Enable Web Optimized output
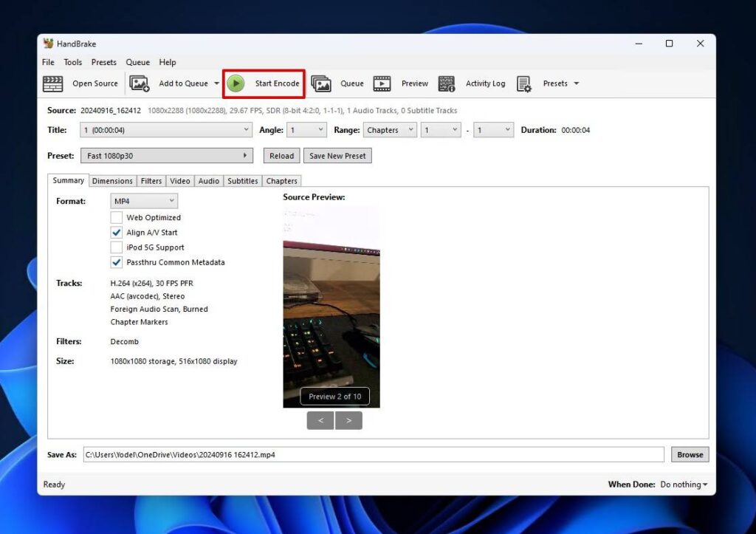Image resolution: width=756 pixels, height=534 pixels. 116,217
